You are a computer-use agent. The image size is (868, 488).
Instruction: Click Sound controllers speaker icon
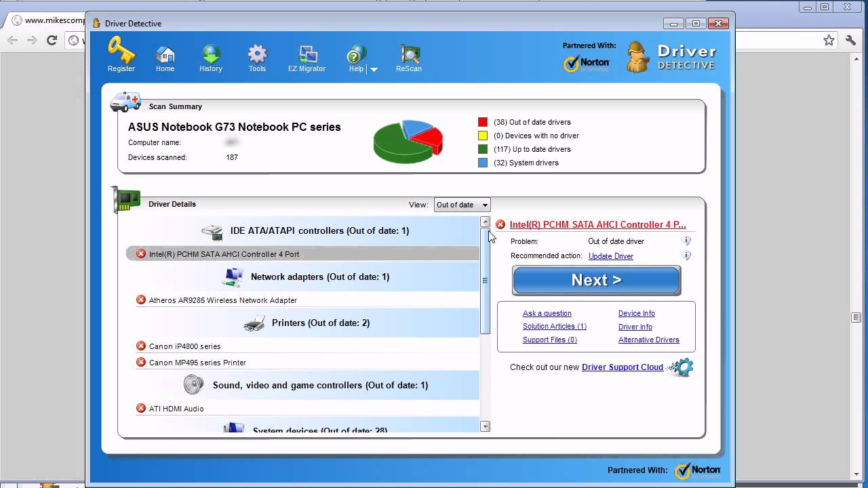[x=193, y=385]
